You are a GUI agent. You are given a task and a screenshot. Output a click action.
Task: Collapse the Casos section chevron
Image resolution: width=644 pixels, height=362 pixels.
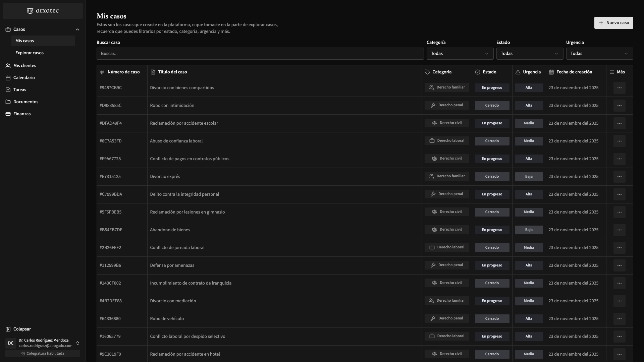(x=77, y=29)
